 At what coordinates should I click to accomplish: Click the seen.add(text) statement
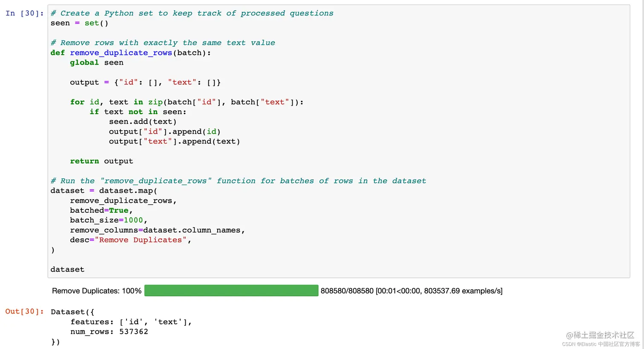click(x=143, y=122)
